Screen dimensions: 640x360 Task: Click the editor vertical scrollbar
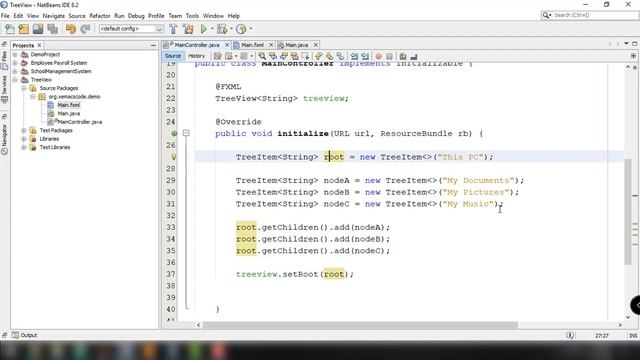[x=628, y=211]
